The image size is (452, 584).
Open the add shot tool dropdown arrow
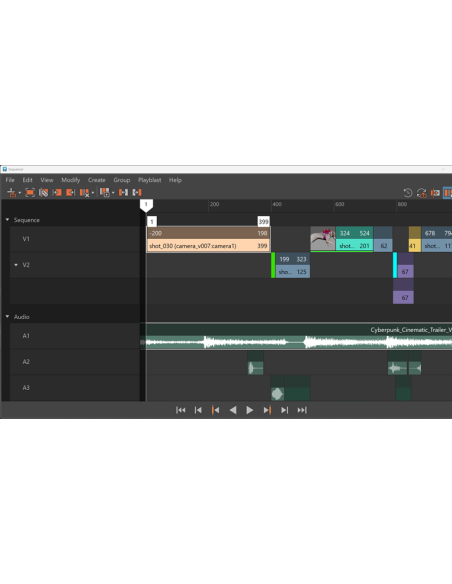coord(19,193)
